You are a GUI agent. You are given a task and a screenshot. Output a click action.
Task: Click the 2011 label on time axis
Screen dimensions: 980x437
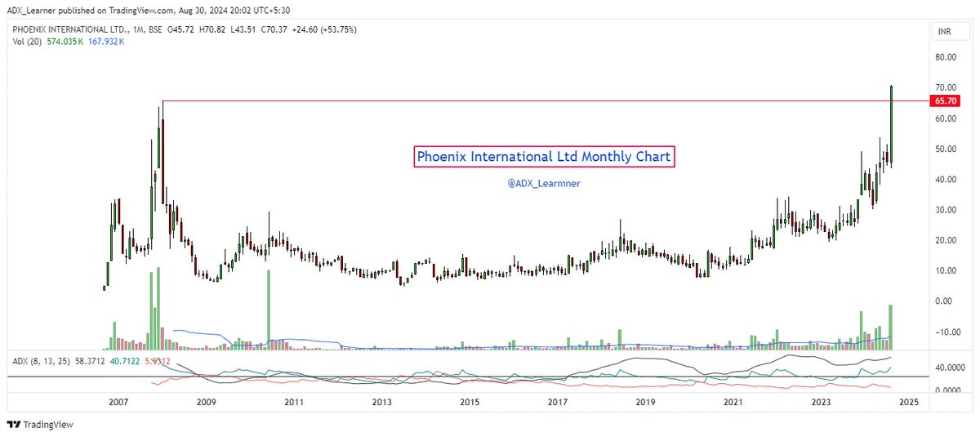tap(294, 403)
